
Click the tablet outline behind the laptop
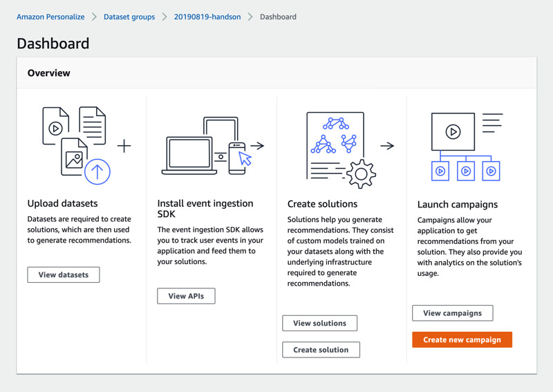pos(221,128)
